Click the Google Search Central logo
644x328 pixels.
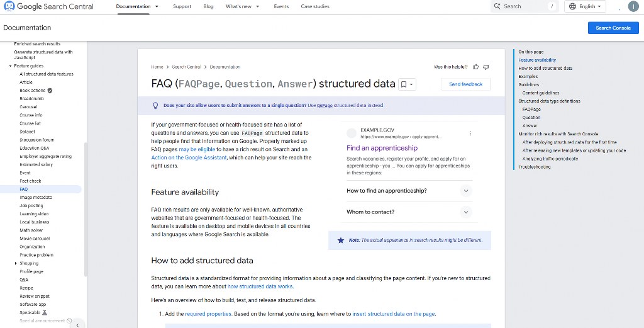pos(48,6)
